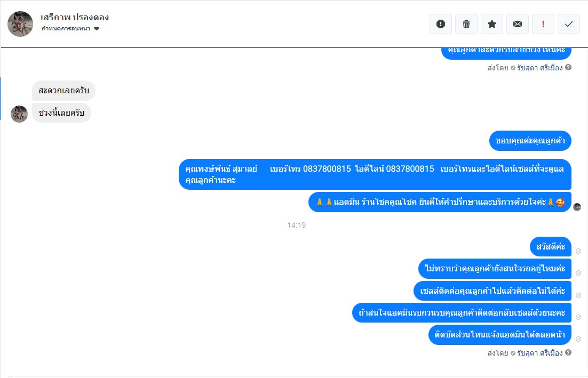Open the conversation assignment dropdown arrow

pos(97,29)
